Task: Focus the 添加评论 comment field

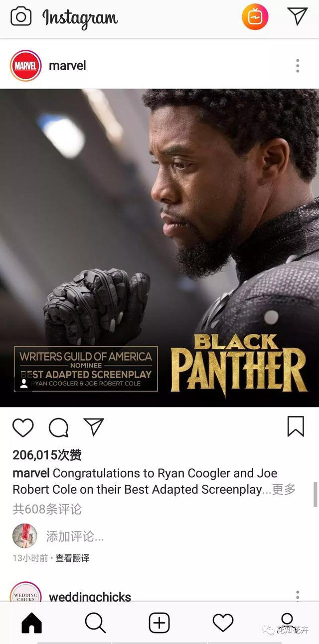Action: [x=75, y=537]
